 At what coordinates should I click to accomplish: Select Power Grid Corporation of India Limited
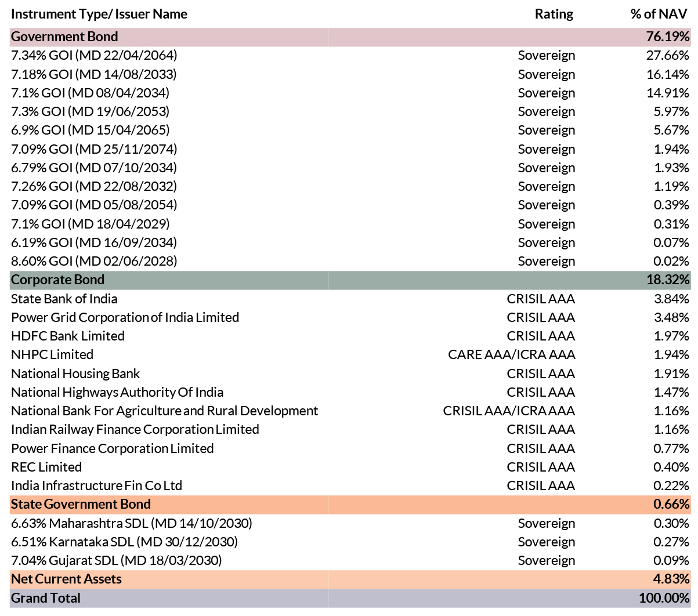point(125,318)
